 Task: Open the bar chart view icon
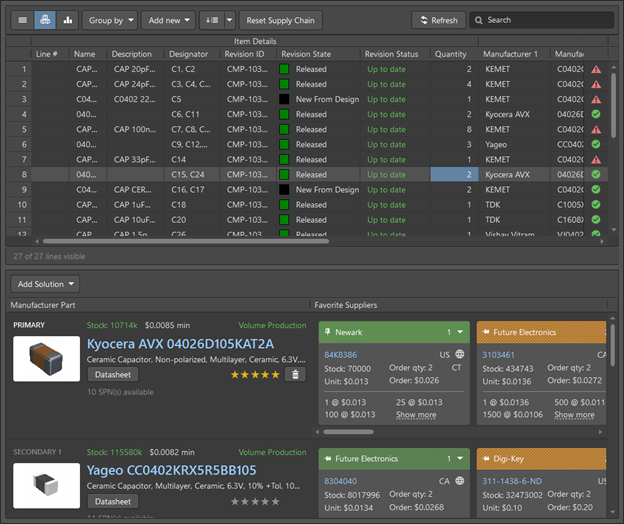click(68, 20)
